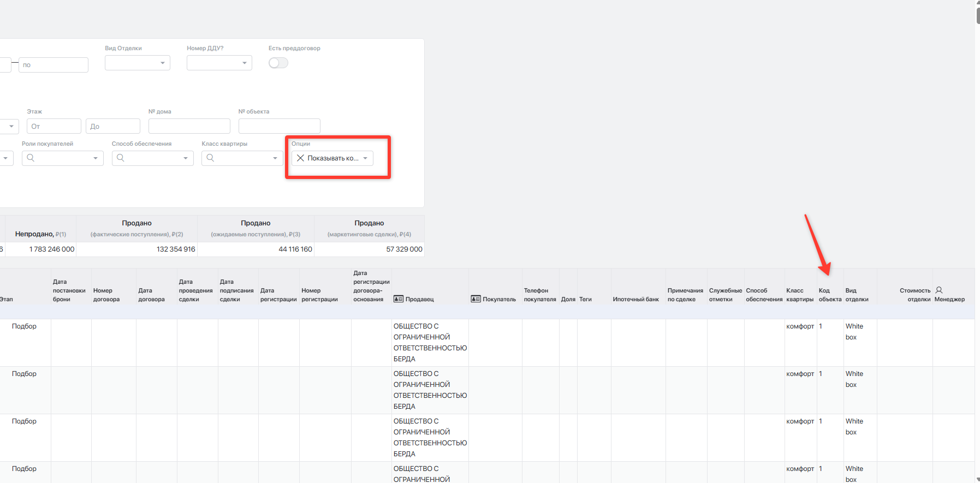Click the Код объекта column header

tap(830, 295)
